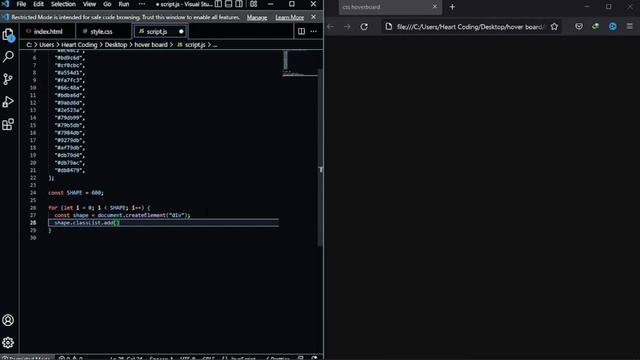Screen dimensions: 640x360
Task: Open the browser hamburger application menu
Action: tap(629, 27)
